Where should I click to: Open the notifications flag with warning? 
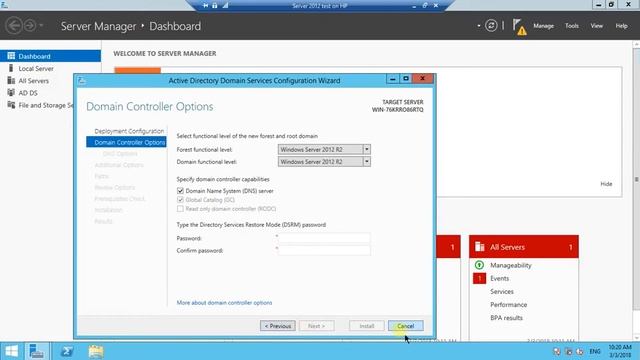[519, 27]
